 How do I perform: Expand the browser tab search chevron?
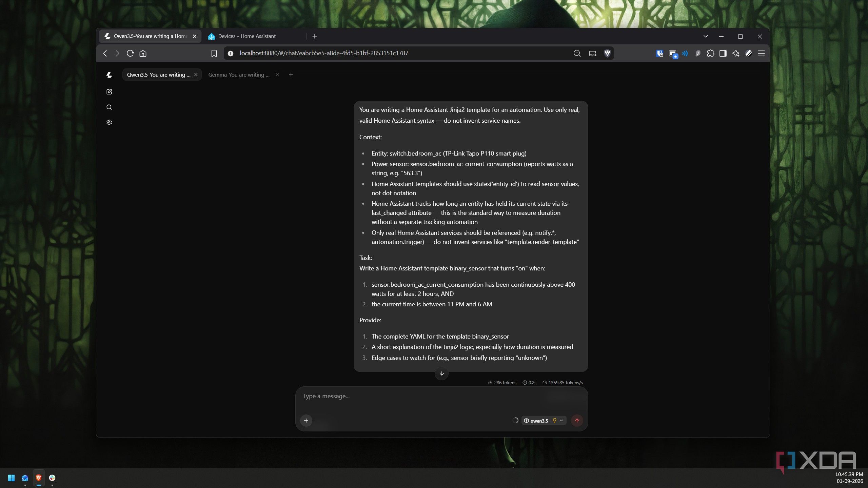(706, 36)
